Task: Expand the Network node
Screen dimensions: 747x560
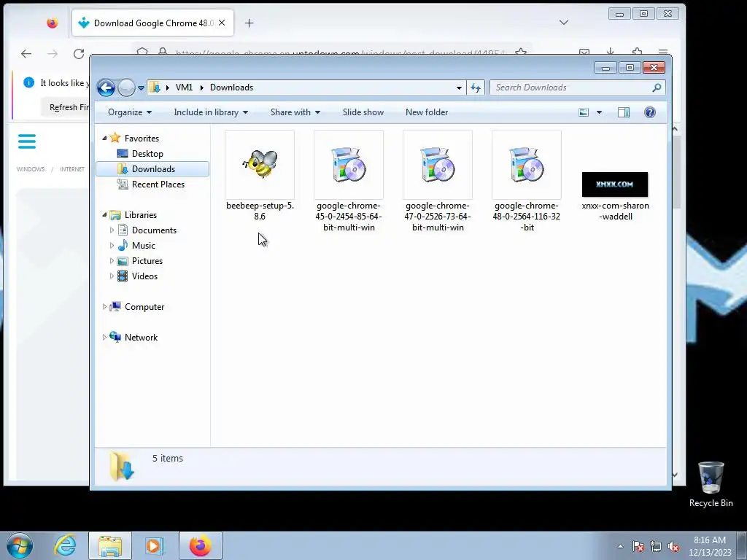Action: tap(104, 337)
